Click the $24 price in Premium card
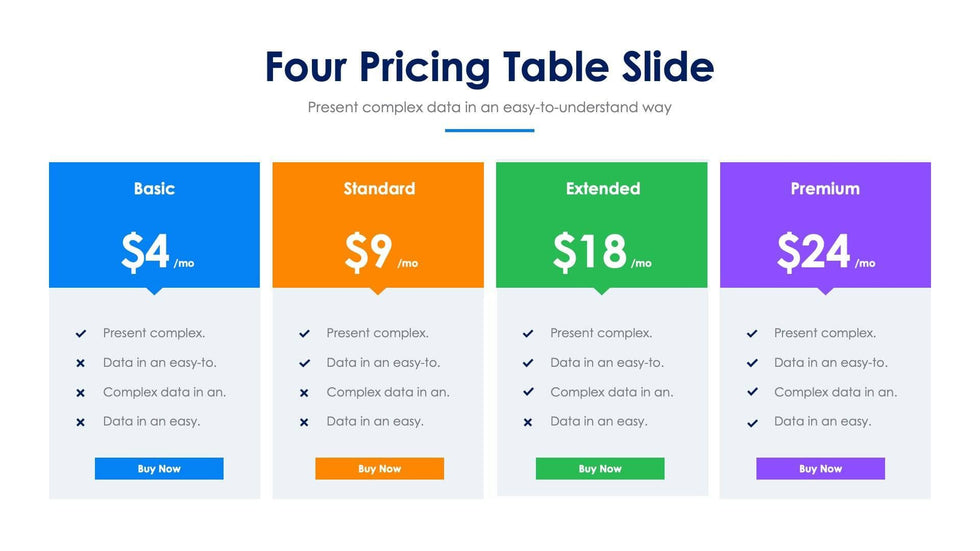Image resolution: width=980 pixels, height=551 pixels. pos(814,252)
